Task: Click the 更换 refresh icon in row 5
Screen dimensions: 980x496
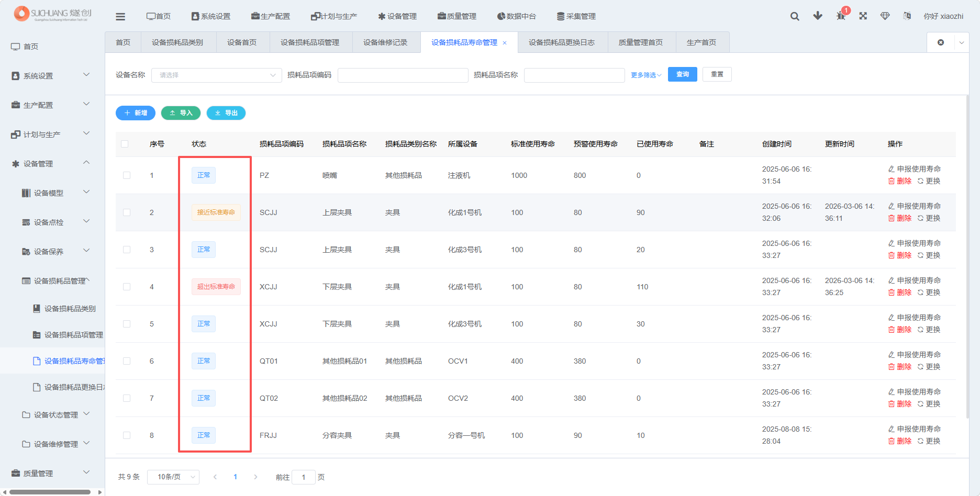Action: pyautogui.click(x=920, y=330)
